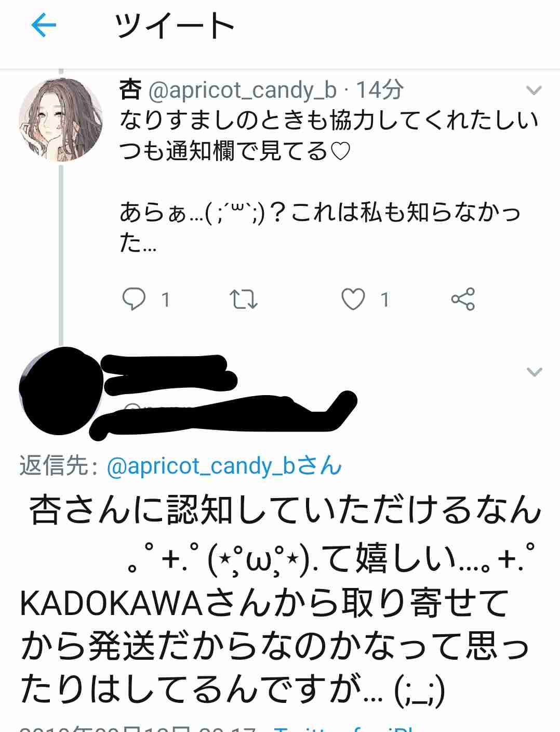Follow the 返信先 @apricot_candy_b link
560x732 pixels.
[224, 466]
